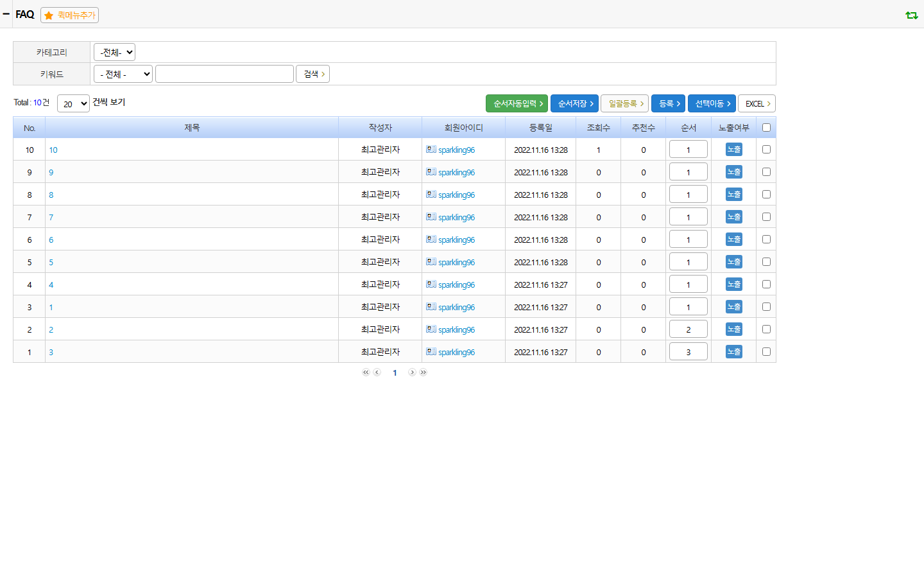Click member card icon in row No. 4

pos(431,284)
